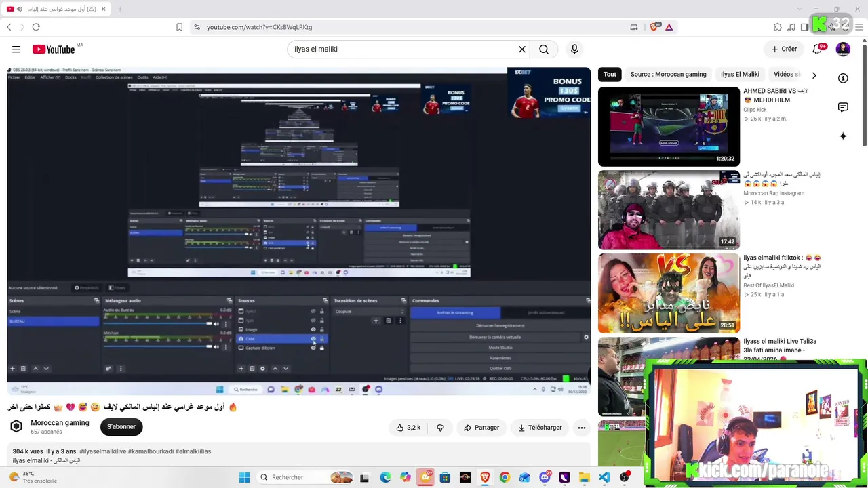Screen dimensions: 868x488
Task: Open the info panel icon on the right
Action: (x=843, y=78)
